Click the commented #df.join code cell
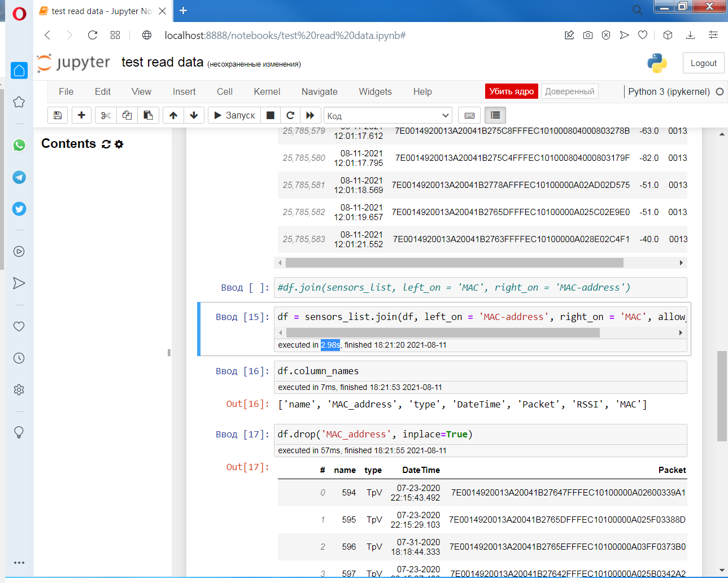Screen dimensions: 728x583 pyautogui.click(x=480, y=287)
